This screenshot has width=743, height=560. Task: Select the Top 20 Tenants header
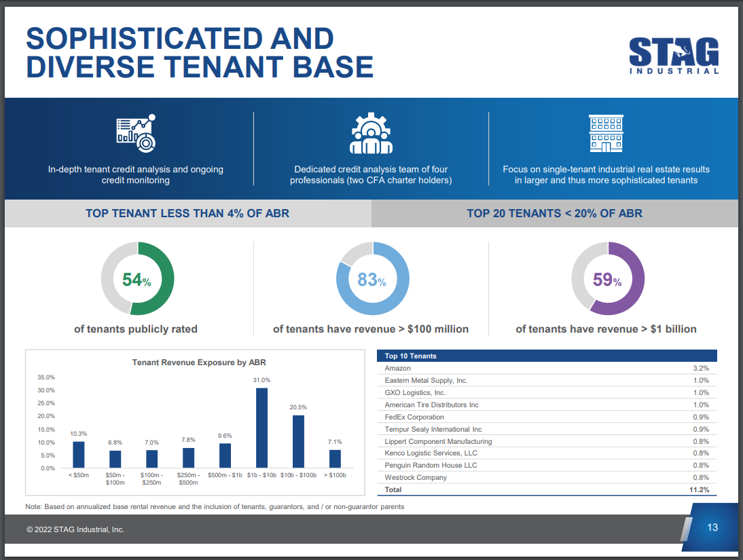click(x=554, y=213)
